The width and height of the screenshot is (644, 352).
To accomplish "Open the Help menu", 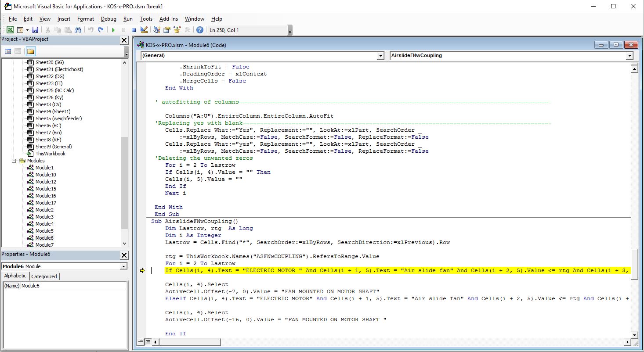I will click(x=217, y=19).
